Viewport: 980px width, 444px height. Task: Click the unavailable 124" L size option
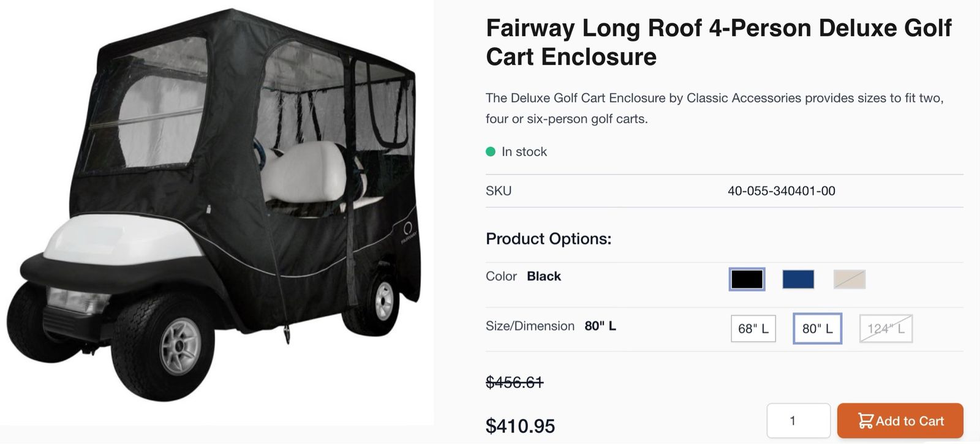886,329
